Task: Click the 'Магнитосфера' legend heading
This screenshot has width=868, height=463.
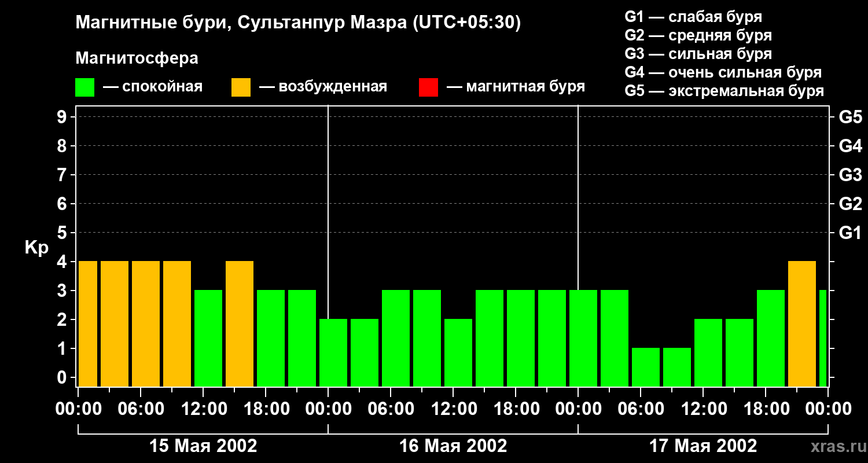Action: 137,58
